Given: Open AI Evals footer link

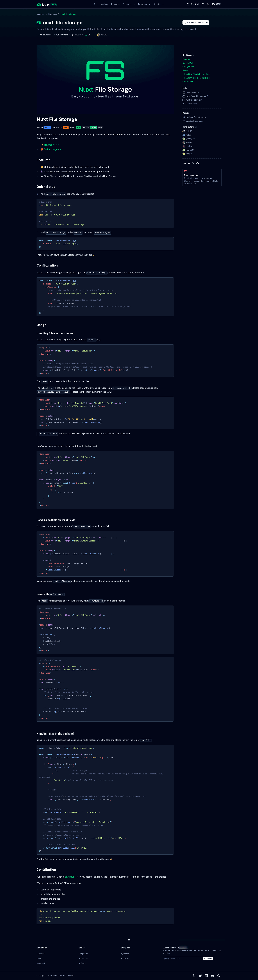Looking at the screenshot, I should (82, 963).
